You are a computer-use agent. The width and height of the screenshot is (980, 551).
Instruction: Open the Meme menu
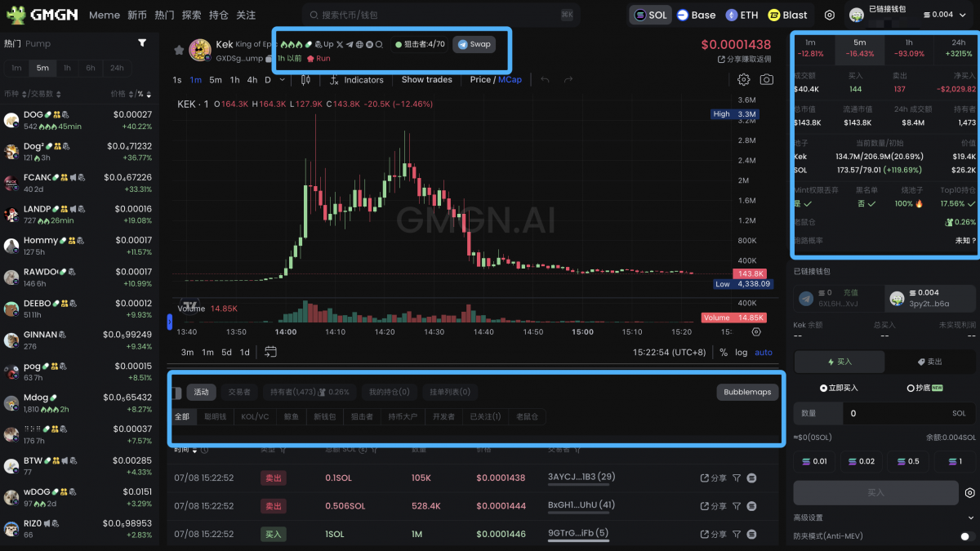(x=105, y=15)
